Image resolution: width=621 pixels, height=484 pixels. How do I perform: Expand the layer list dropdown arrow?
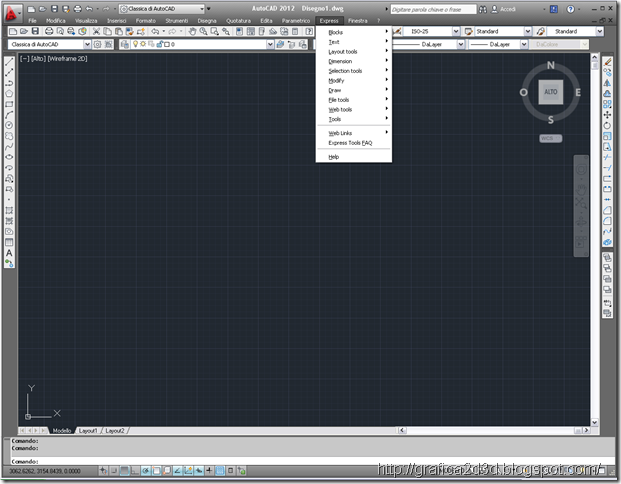pos(270,44)
